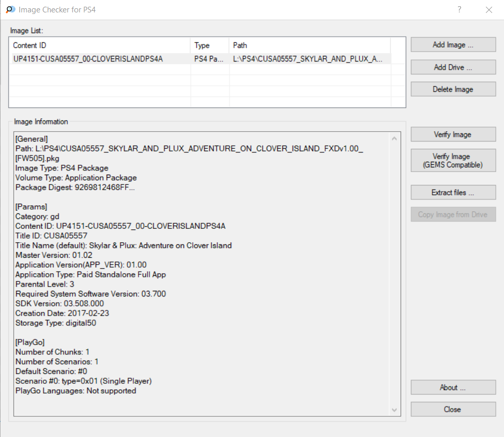Click the 'Number of Chunks: 1' line
This screenshot has height=437, width=504.
(52, 352)
